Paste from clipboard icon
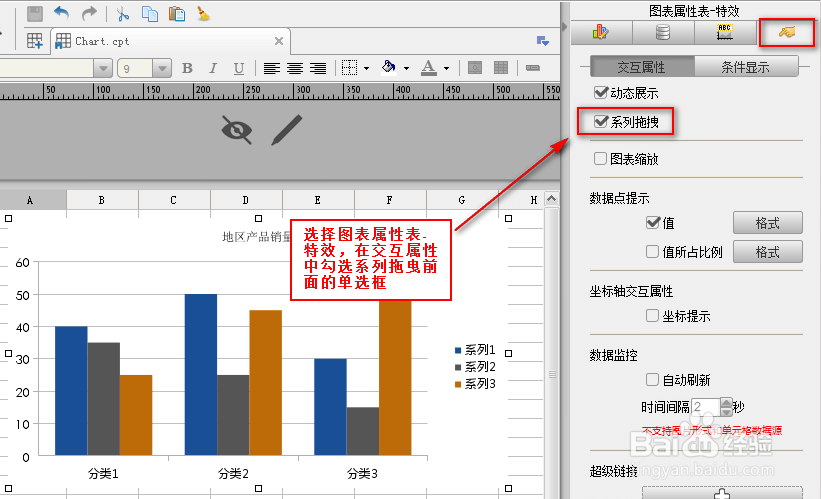 click(x=177, y=14)
